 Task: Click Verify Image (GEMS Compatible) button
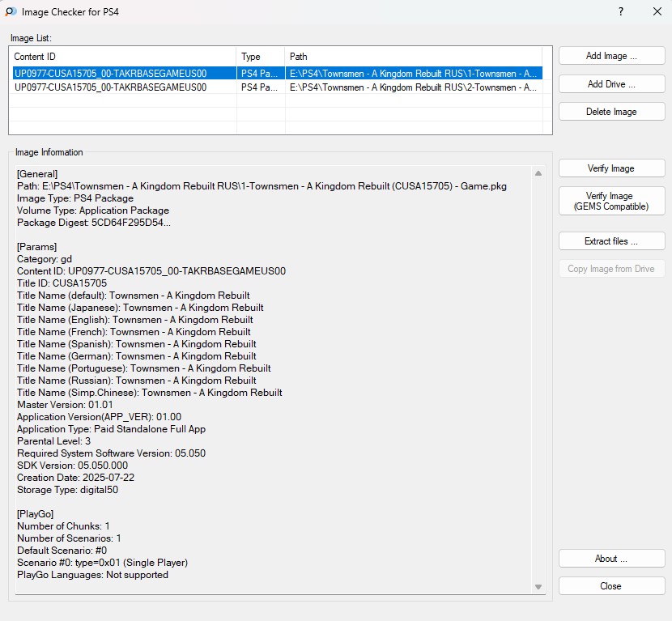point(611,201)
